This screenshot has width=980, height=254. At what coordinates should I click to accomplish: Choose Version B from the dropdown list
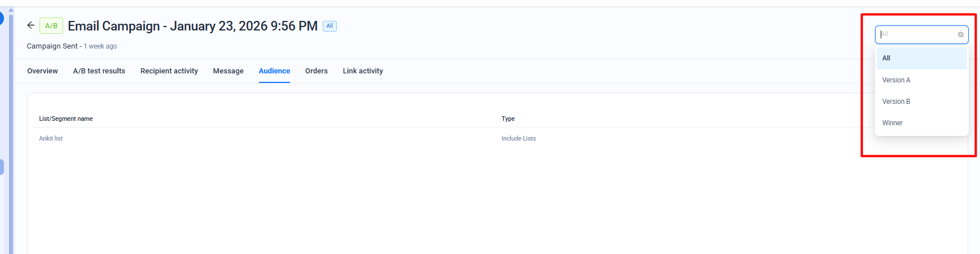point(896,102)
